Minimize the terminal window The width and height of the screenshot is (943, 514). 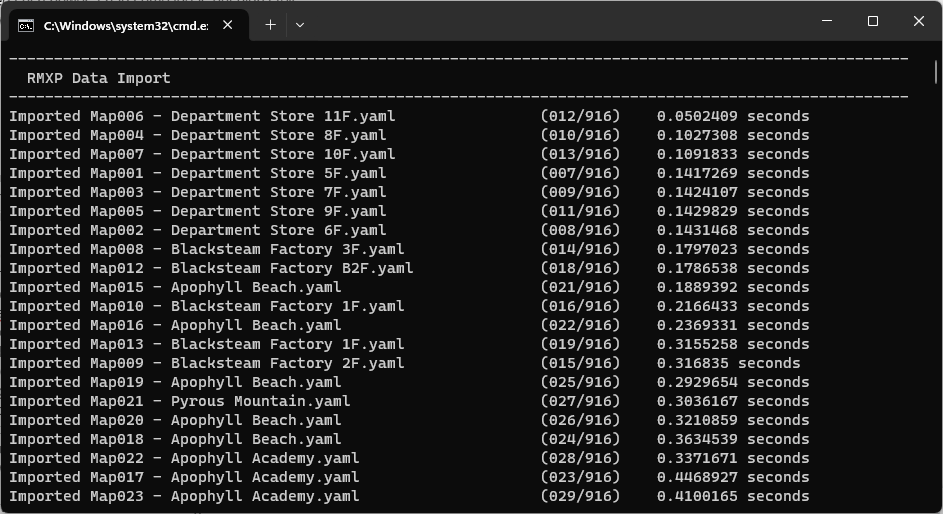pos(826,21)
